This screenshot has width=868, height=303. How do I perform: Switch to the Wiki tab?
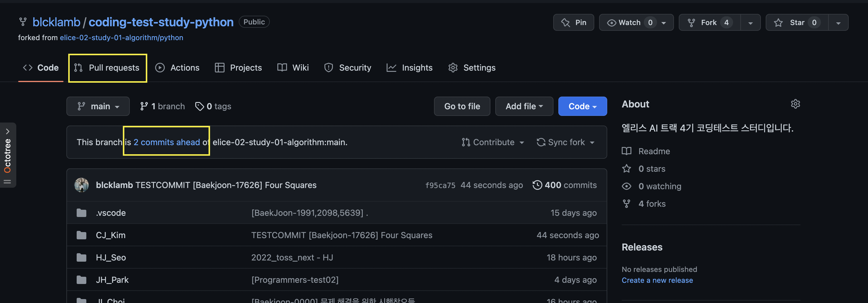pos(293,68)
